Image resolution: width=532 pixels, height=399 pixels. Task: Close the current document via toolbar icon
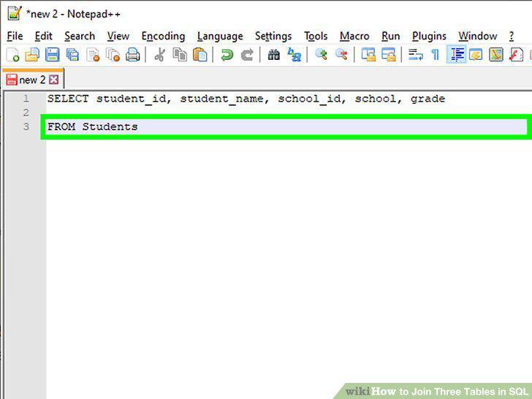(x=93, y=55)
